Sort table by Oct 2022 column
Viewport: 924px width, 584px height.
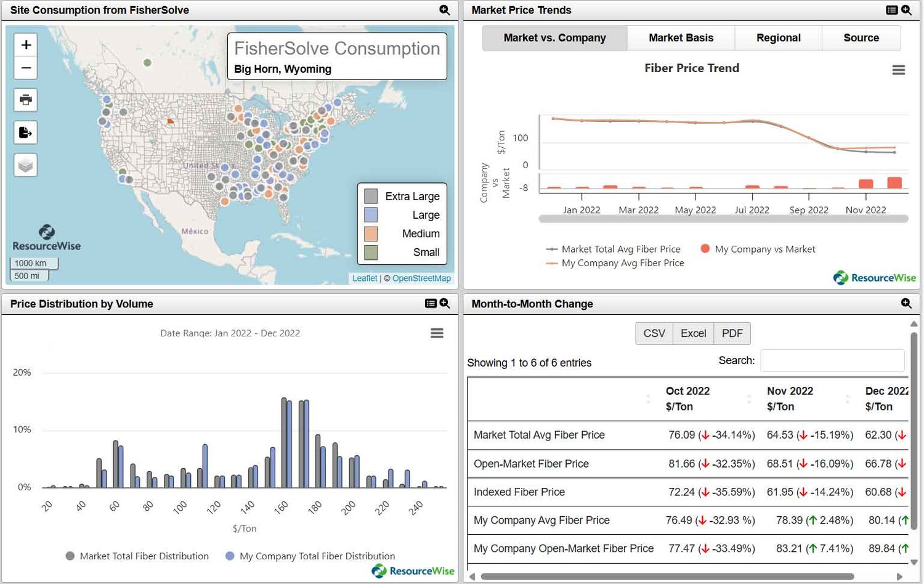click(x=687, y=399)
